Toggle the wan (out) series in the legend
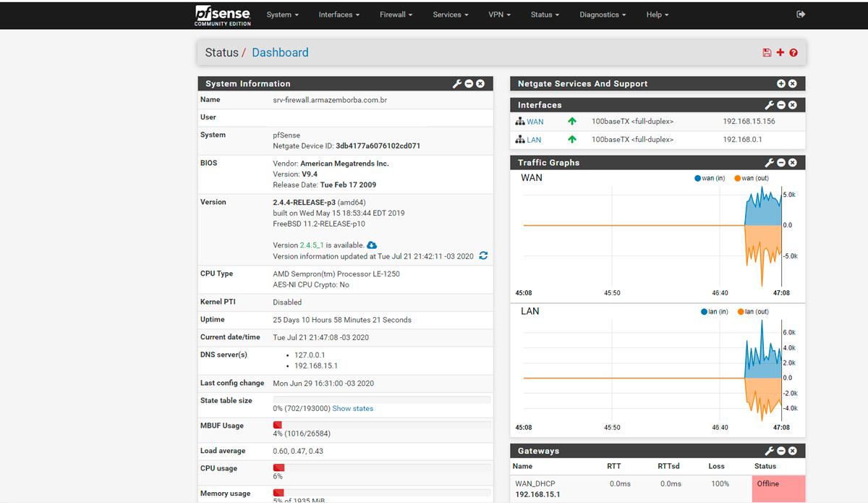 tap(752, 178)
